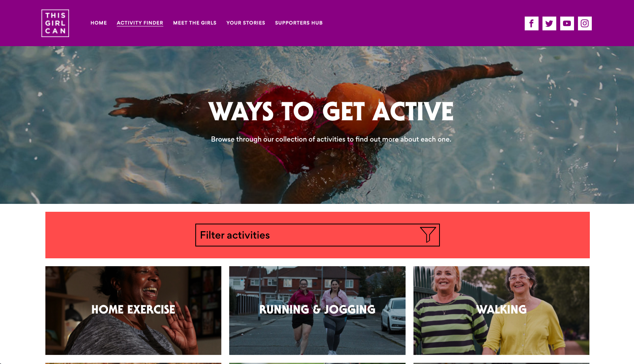The image size is (634, 364).
Task: Expand the Filter activities dropdown
Action: tap(318, 235)
